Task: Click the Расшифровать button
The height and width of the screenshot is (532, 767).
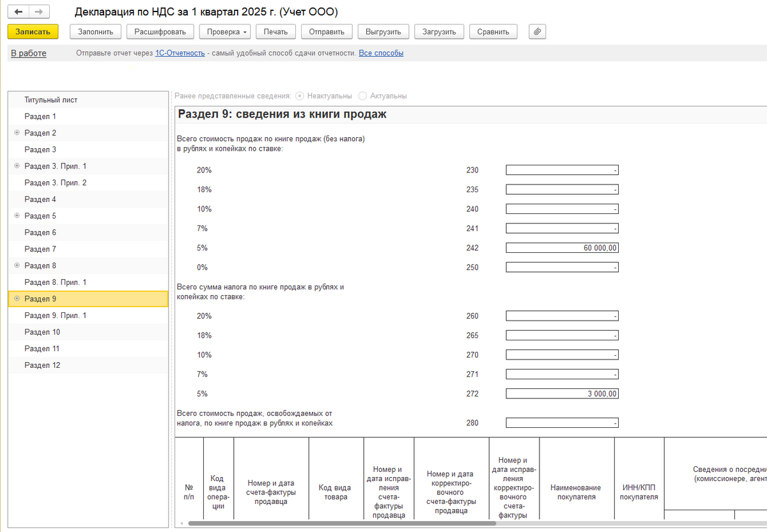Action: 160,31
